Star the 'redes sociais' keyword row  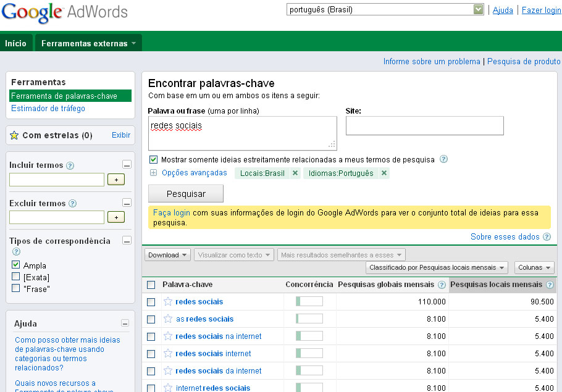(168, 302)
